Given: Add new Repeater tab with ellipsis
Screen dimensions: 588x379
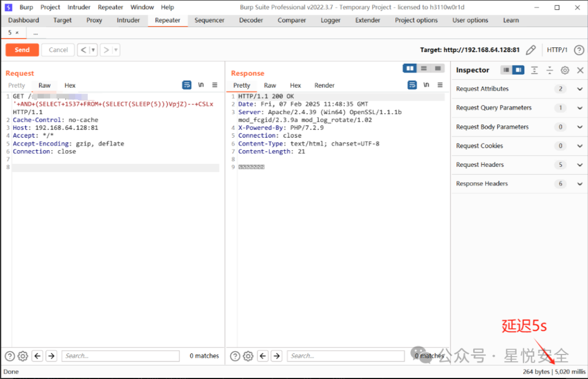Looking at the screenshot, I should (35, 33).
